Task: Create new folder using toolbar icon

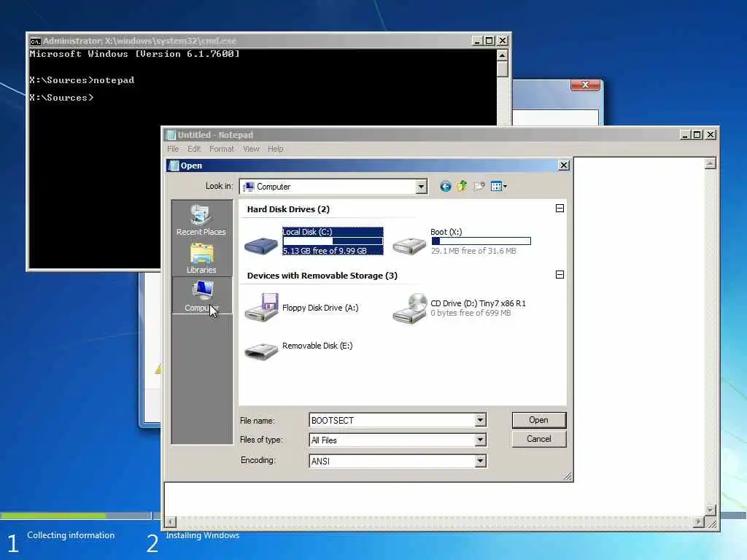Action: pyautogui.click(x=479, y=186)
